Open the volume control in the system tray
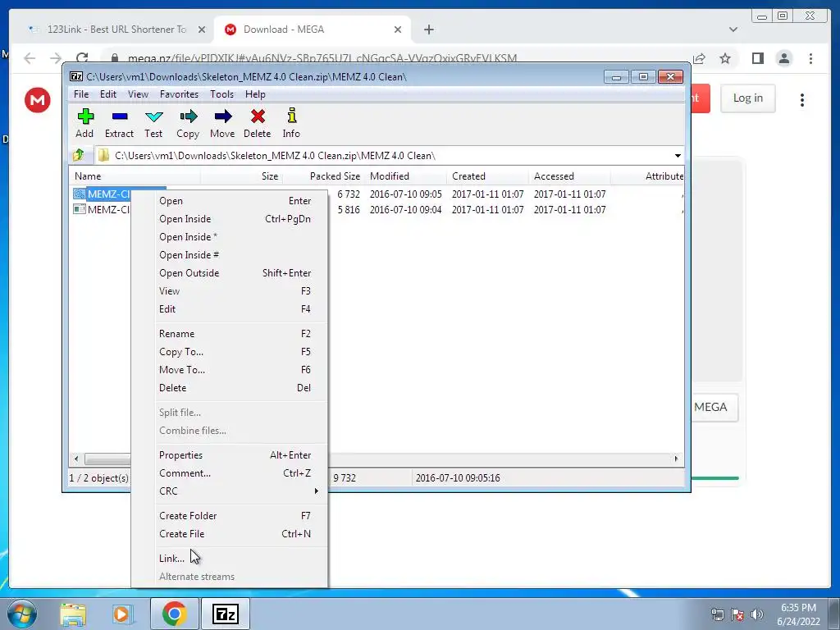 757,614
